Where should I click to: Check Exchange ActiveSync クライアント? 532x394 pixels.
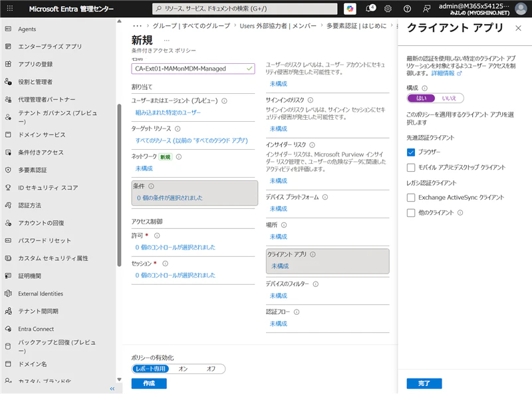(411, 198)
